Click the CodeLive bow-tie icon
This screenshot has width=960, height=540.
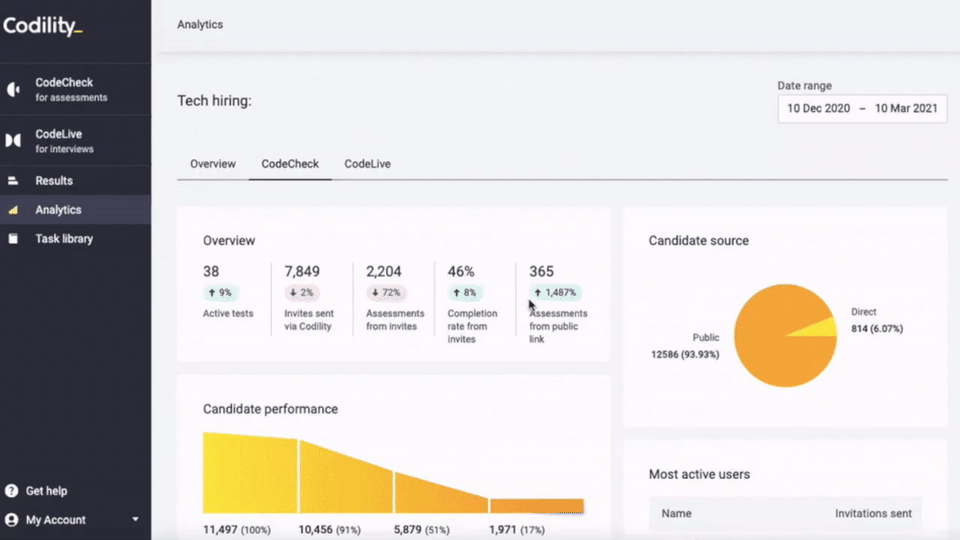point(13,141)
